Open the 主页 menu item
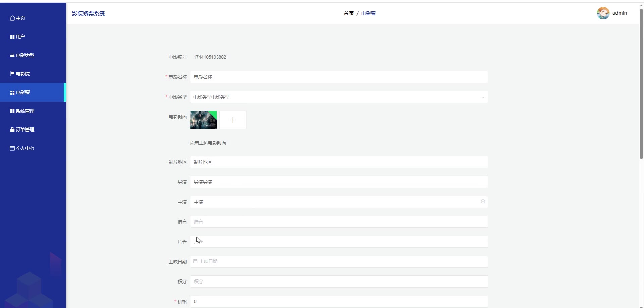The image size is (644, 308). (x=33, y=18)
